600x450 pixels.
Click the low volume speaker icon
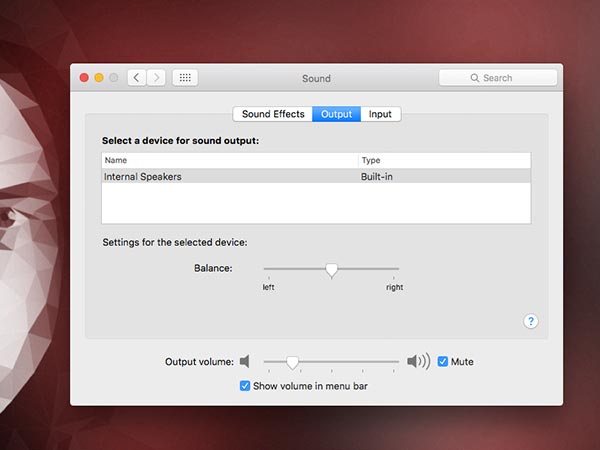point(244,361)
